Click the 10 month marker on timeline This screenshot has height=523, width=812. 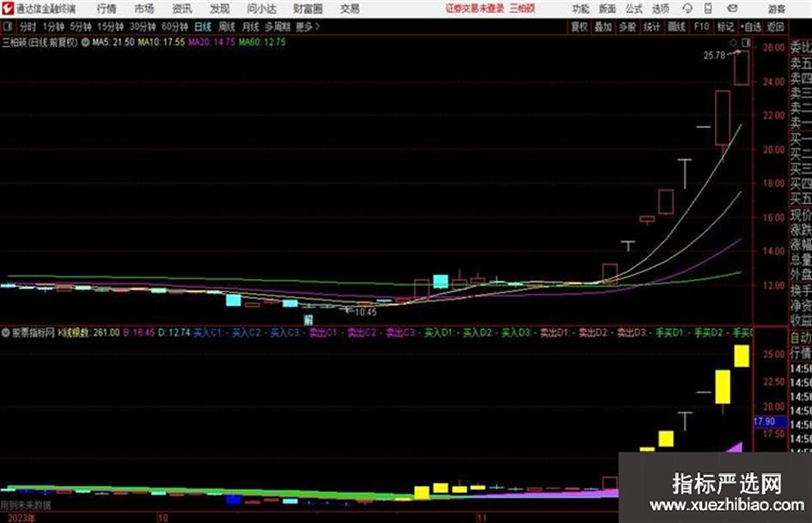coord(162,517)
